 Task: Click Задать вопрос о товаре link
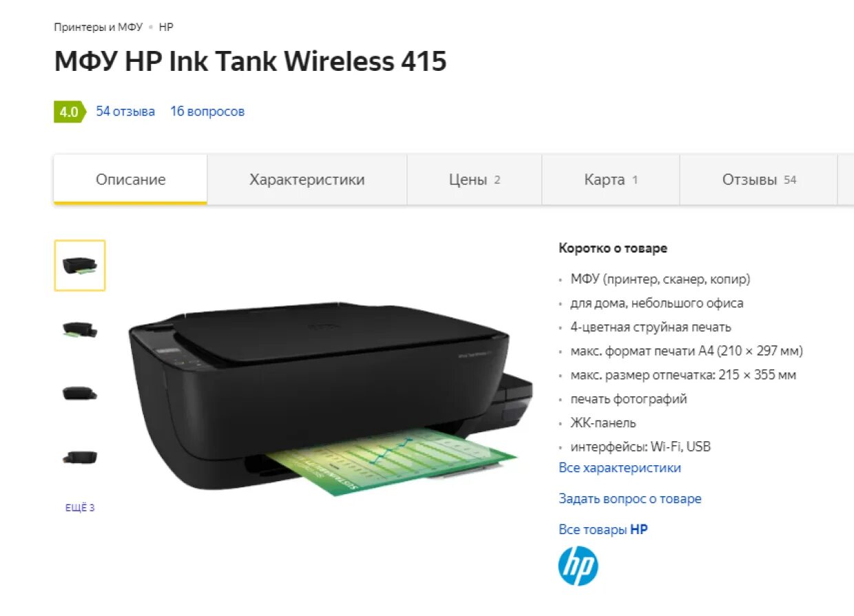tap(630, 499)
